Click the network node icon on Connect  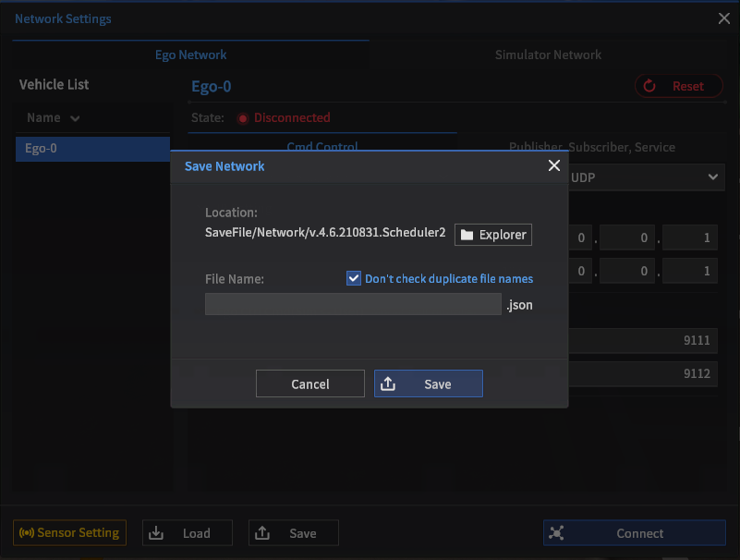pos(556,533)
